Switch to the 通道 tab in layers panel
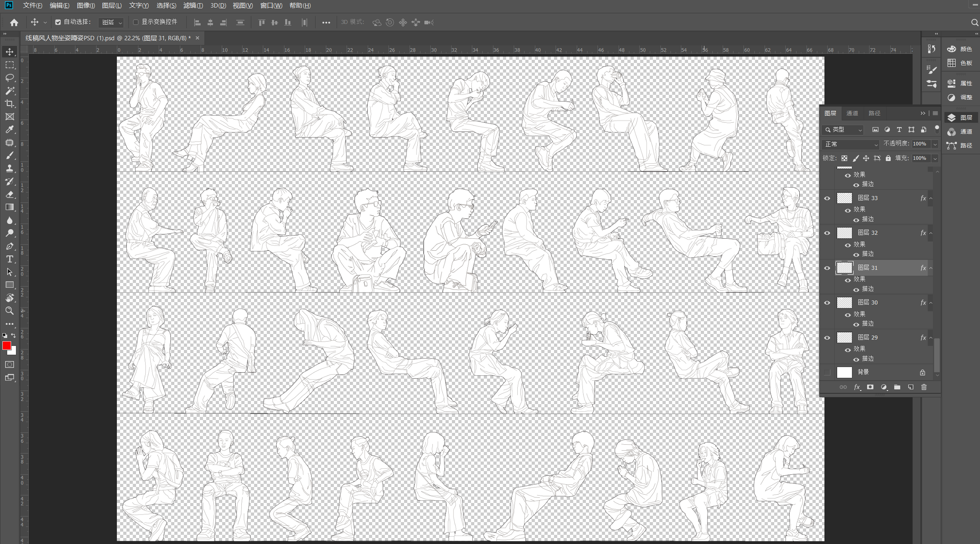Screen dimensions: 980x544 coord(852,113)
